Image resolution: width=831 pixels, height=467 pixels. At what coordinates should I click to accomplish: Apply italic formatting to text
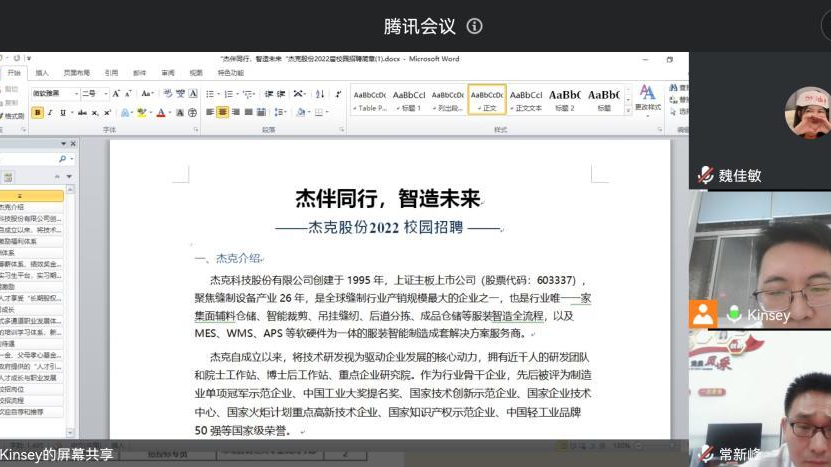click(x=49, y=113)
